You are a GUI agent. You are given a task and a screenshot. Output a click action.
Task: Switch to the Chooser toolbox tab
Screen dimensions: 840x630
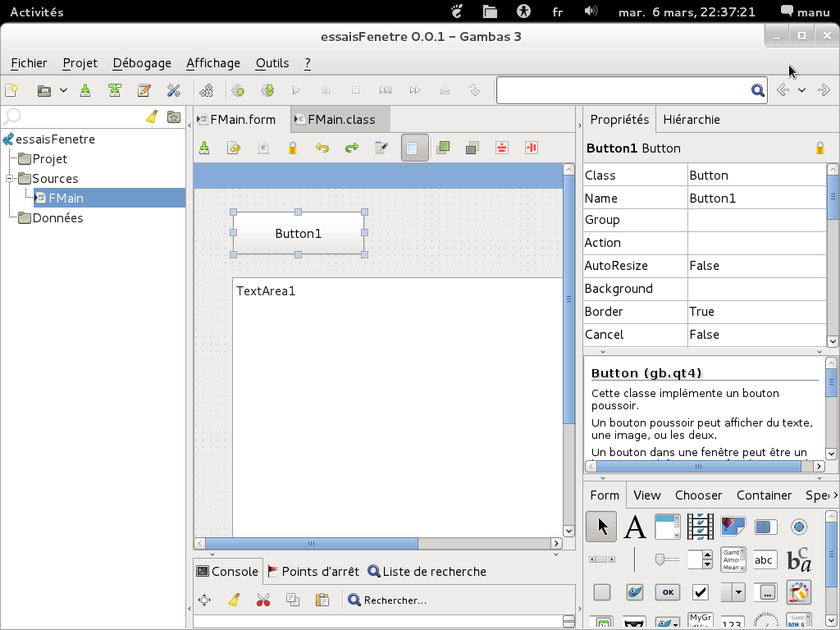tap(698, 495)
